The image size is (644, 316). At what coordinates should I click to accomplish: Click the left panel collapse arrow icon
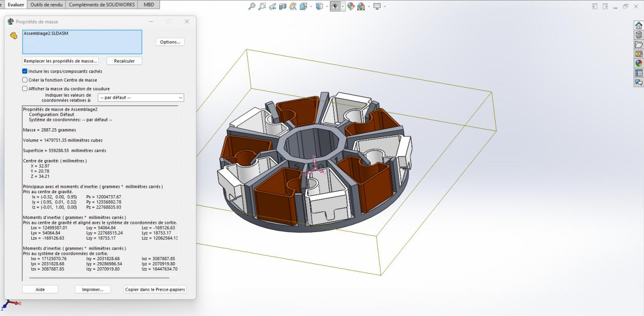595,7
